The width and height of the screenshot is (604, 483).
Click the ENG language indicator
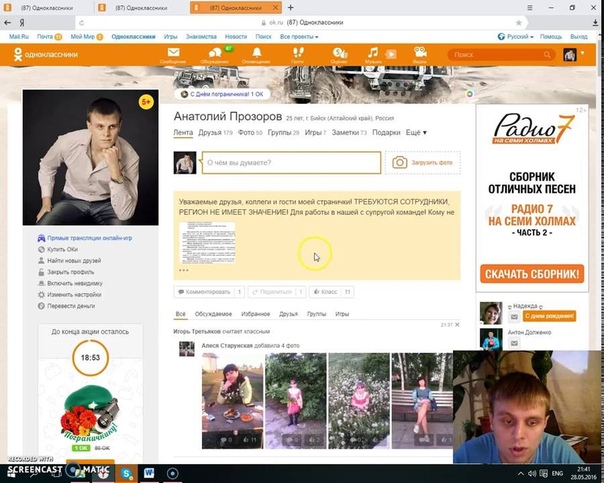pyautogui.click(x=557, y=473)
